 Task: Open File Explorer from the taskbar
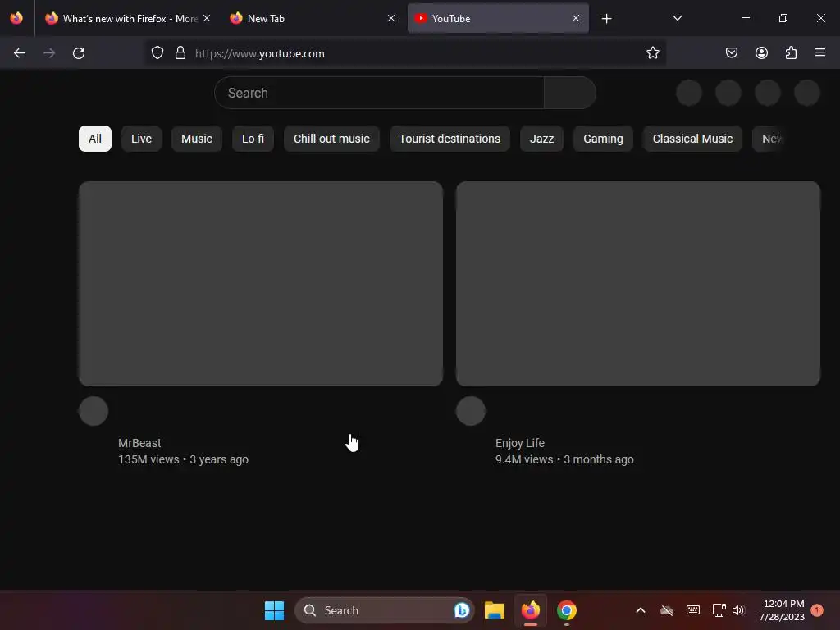pos(495,610)
